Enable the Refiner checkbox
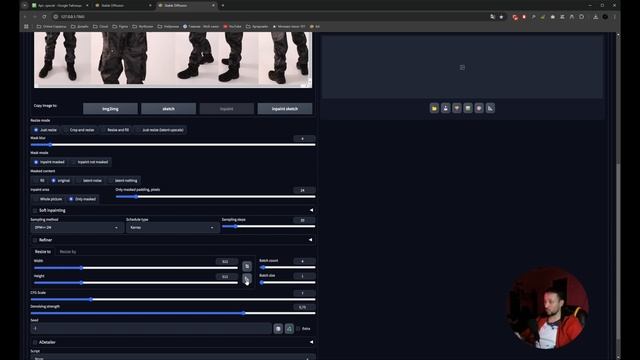 (x=35, y=240)
